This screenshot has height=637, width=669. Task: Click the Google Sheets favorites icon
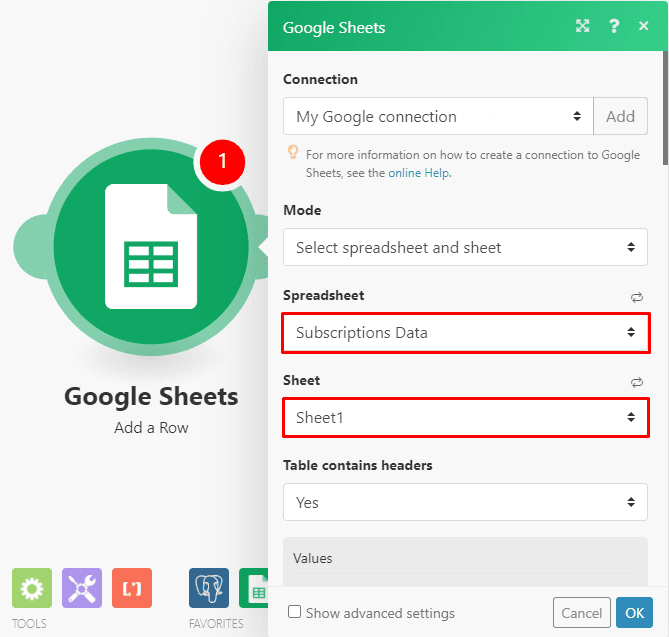(x=254, y=589)
